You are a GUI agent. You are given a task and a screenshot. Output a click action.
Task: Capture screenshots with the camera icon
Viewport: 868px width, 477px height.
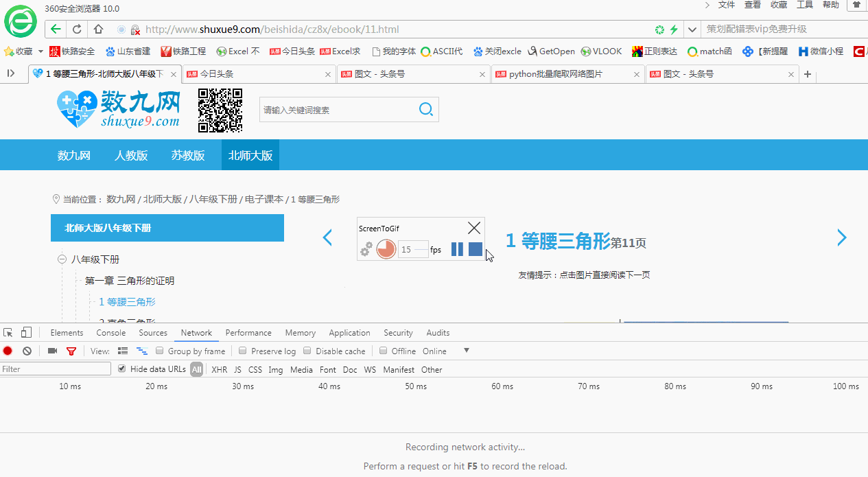[52, 351]
